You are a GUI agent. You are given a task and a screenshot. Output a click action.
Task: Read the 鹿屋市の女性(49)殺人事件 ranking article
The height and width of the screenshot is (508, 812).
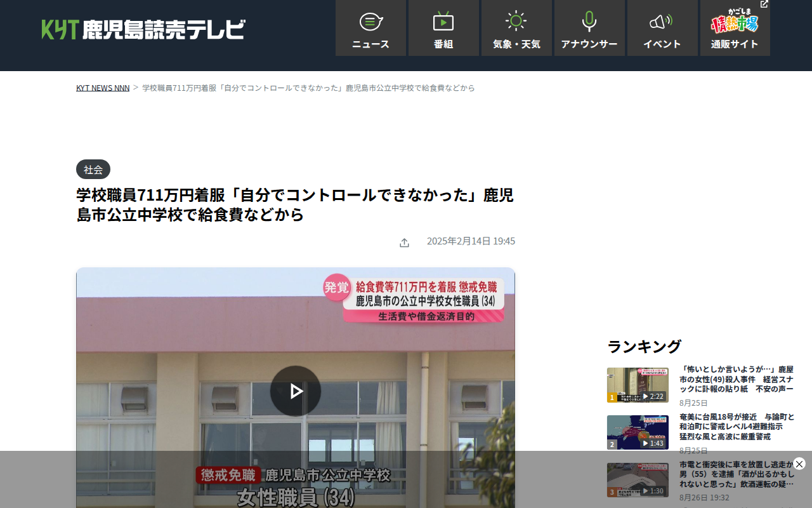coord(737,379)
